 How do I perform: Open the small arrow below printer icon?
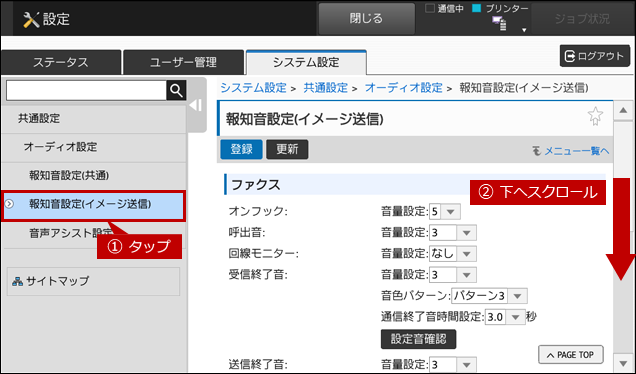524,30
